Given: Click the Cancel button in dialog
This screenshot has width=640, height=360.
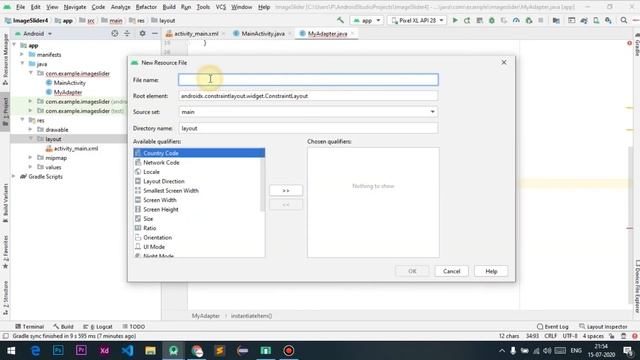Looking at the screenshot, I should coord(451,271).
